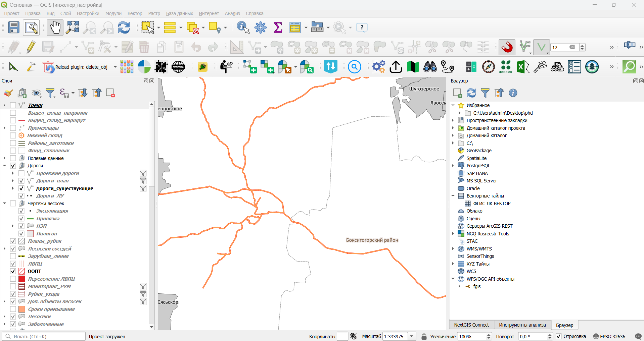Viewport: 644px width, 341px height.
Task: Expand the PostgreSQL browser node
Action: coord(453,166)
